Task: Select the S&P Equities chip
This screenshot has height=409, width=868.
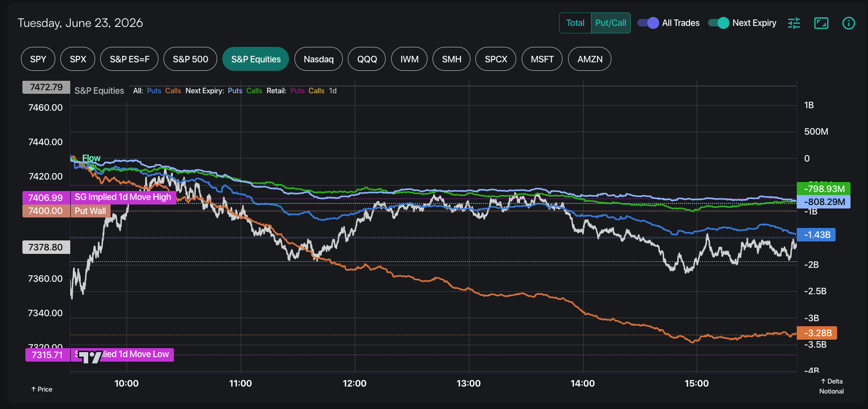Action: 256,59
